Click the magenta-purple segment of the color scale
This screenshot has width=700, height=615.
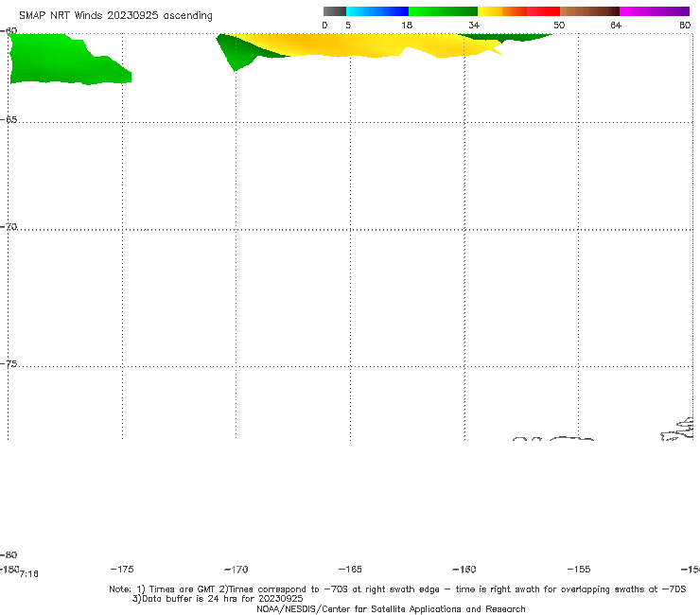coord(655,11)
